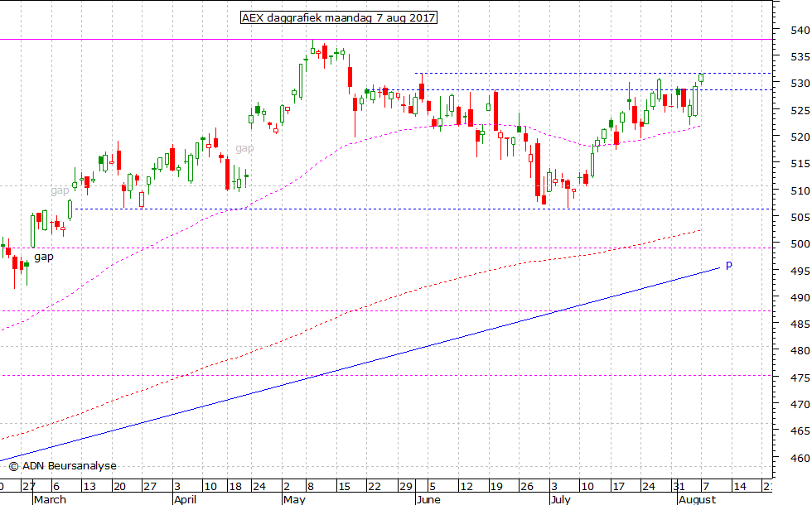Click the 540 price axis label
Screen dimensions: 812x505
click(x=800, y=30)
